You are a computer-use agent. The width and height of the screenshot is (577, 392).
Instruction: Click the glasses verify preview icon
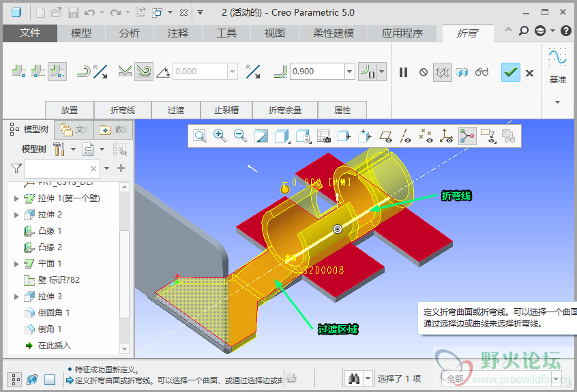coord(482,72)
